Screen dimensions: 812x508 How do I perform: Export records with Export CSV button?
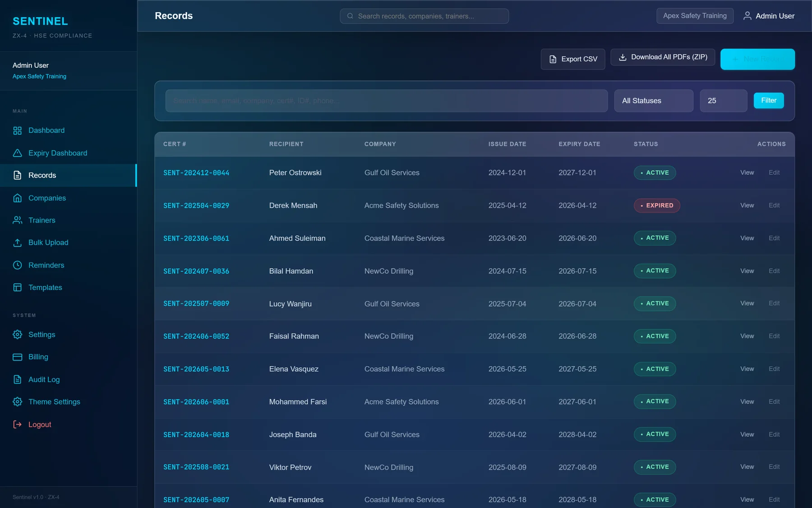pyautogui.click(x=573, y=59)
